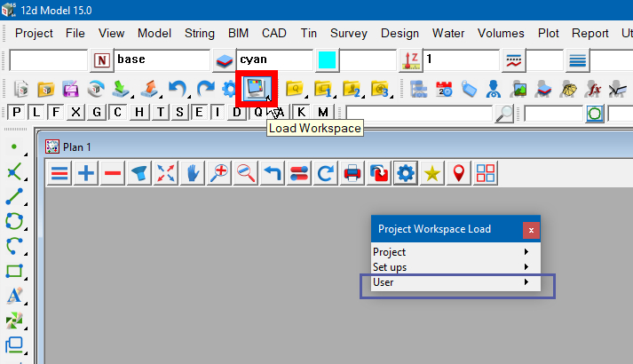633x364 pixels.
Task: Click the blue plus icon in Plan 1 toolbar
Action: (85, 173)
